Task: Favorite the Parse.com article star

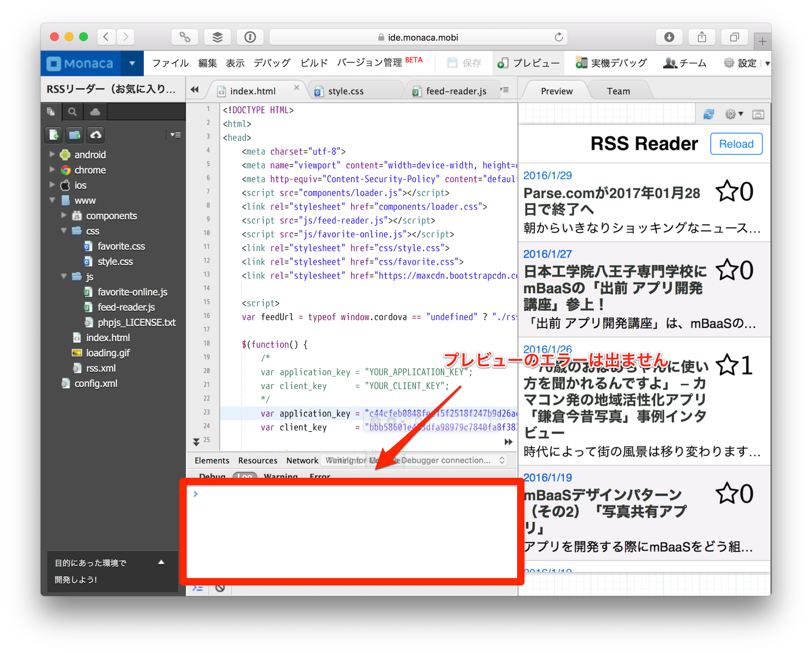Action: coord(726,191)
